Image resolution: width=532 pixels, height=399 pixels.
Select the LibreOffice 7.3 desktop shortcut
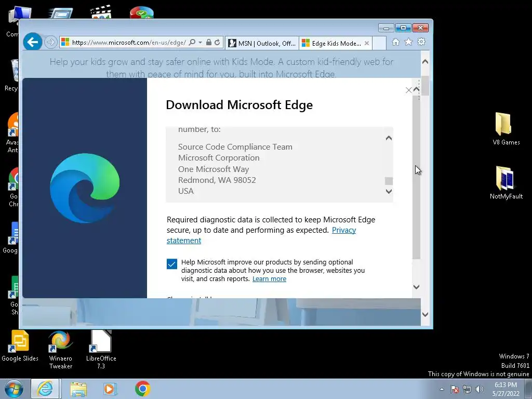point(101,350)
